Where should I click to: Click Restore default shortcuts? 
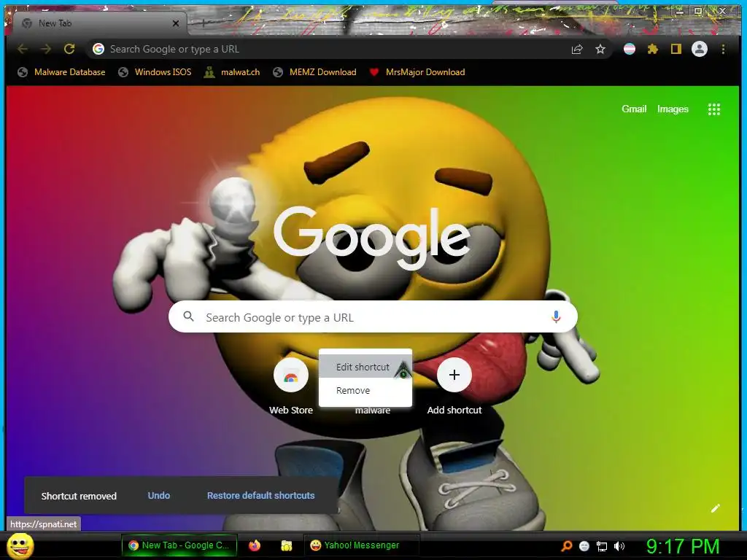(260, 496)
